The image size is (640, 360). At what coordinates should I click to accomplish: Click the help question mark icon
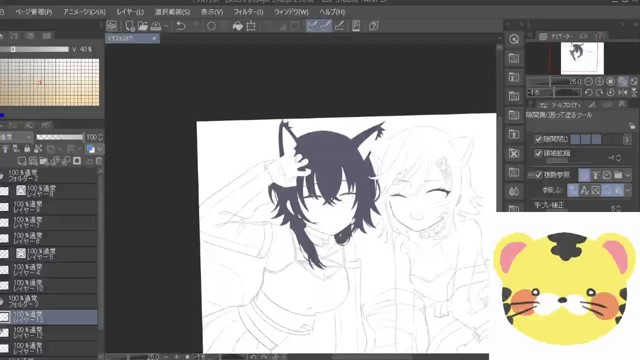[373, 26]
